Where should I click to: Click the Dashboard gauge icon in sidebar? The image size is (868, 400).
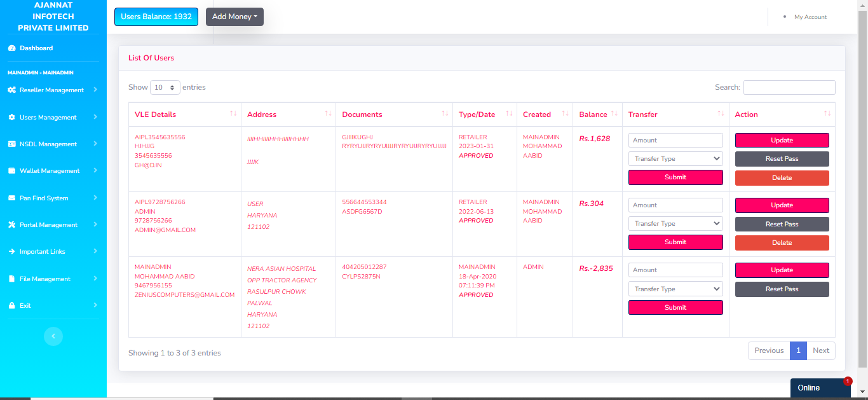(11, 48)
